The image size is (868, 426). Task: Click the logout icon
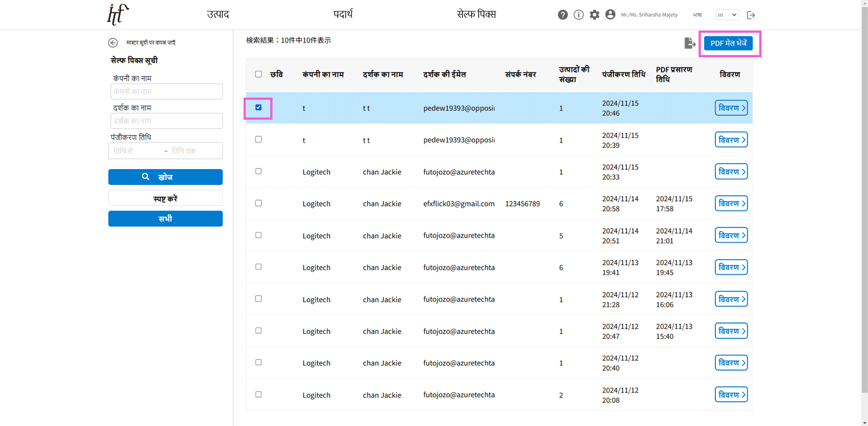[x=751, y=15]
